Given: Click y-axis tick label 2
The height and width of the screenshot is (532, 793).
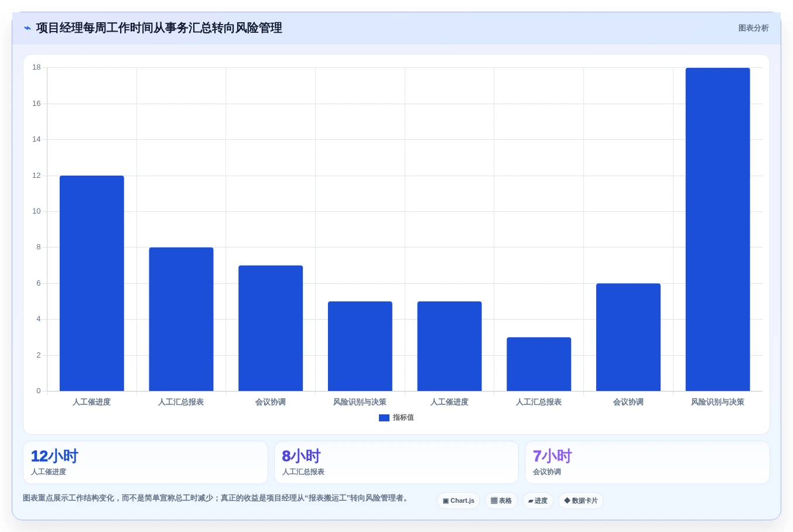Looking at the screenshot, I should pos(39,355).
